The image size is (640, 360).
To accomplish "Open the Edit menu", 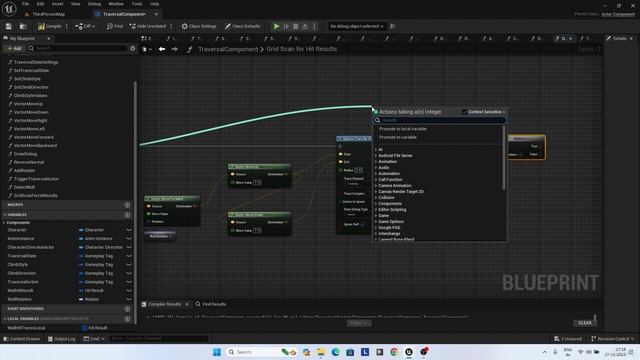I will click(x=40, y=4).
